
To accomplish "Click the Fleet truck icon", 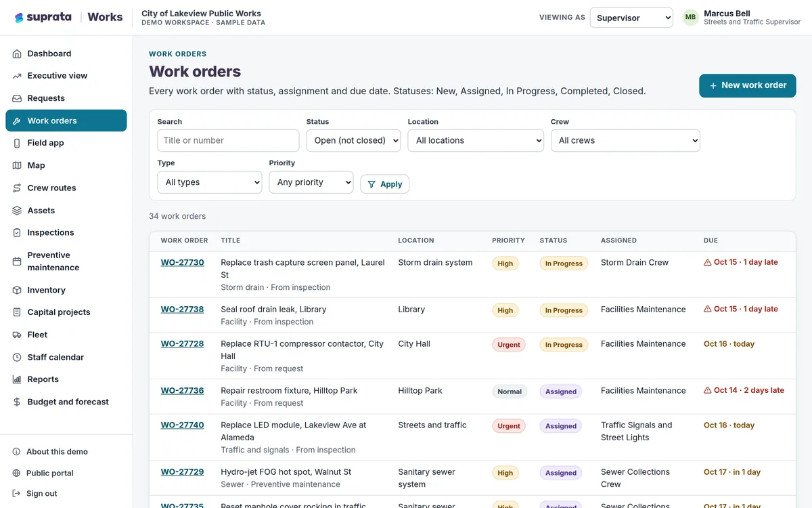I will tap(17, 335).
